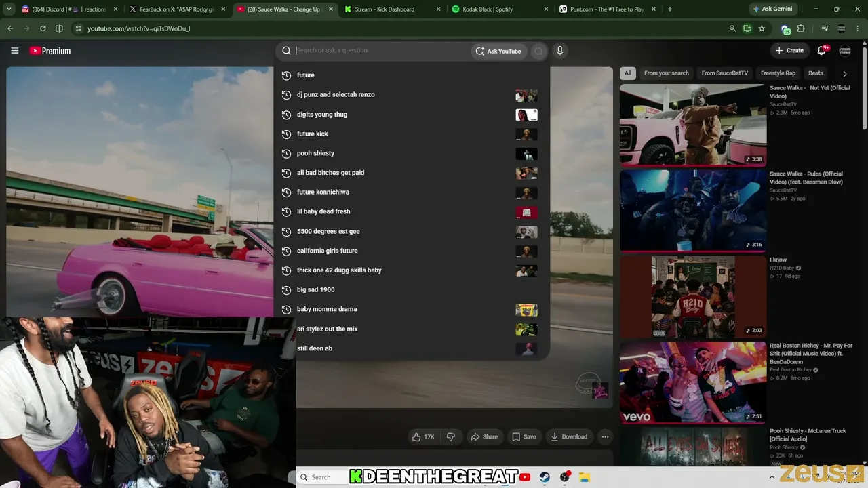868x488 pixels.
Task: Save video to a playlist
Action: 524,437
